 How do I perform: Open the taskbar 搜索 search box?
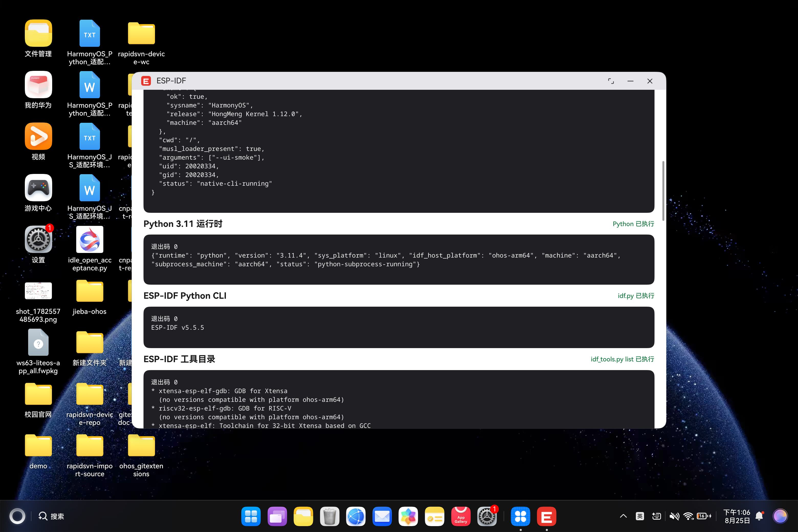pos(51,516)
